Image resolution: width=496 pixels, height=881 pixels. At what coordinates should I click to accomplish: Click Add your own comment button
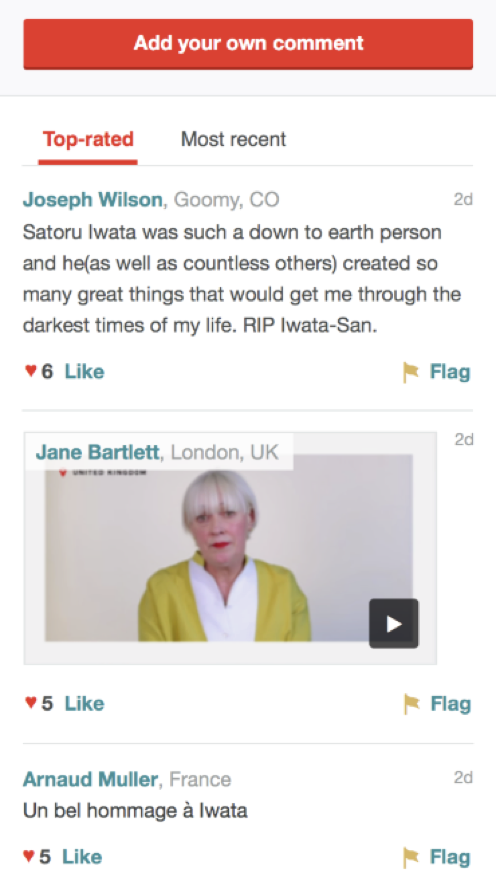(248, 44)
